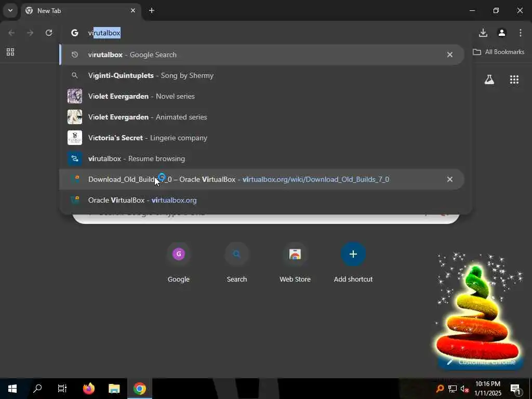This screenshot has height=399, width=532.
Task: Remove the Download_Old_Builds_7_0 suggestion
Action: [x=450, y=179]
